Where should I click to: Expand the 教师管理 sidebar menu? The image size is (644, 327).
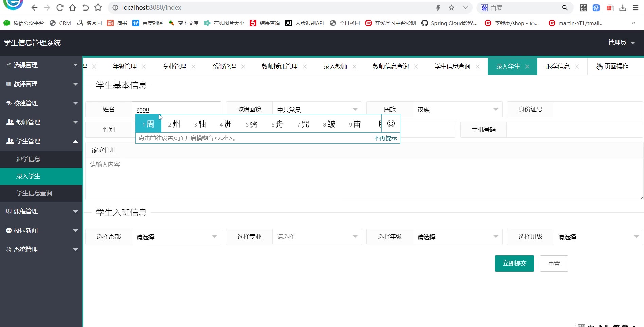click(x=41, y=122)
